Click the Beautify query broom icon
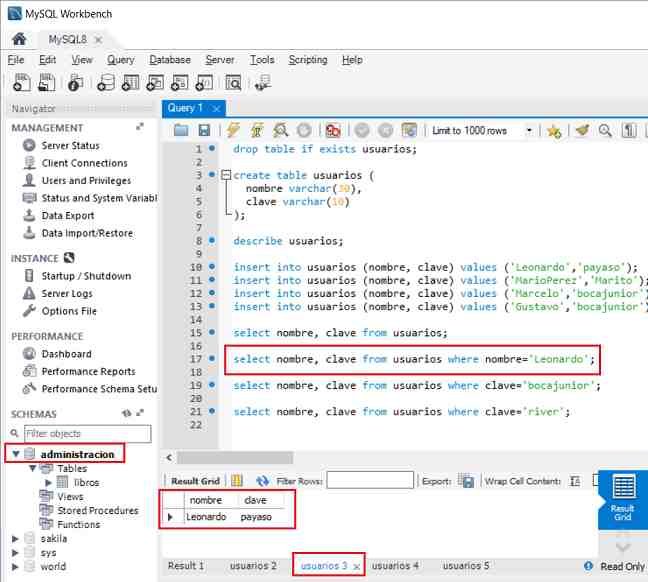The width and height of the screenshot is (648, 582). click(x=583, y=131)
